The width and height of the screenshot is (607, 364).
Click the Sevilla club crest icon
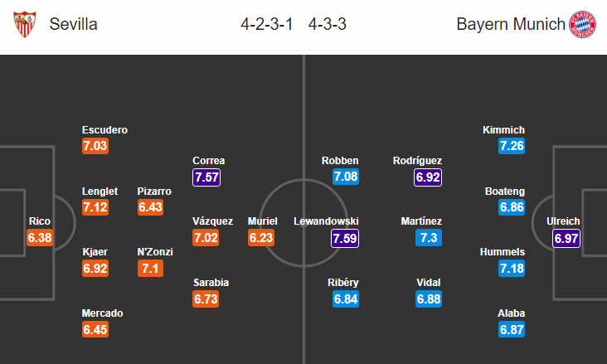point(25,24)
